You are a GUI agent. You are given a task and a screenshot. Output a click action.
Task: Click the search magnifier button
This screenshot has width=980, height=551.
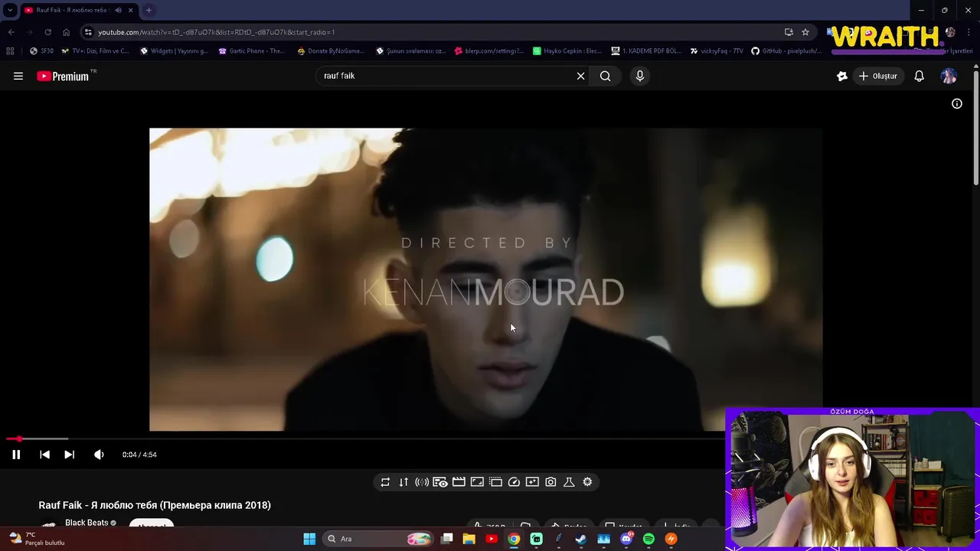[606, 76]
